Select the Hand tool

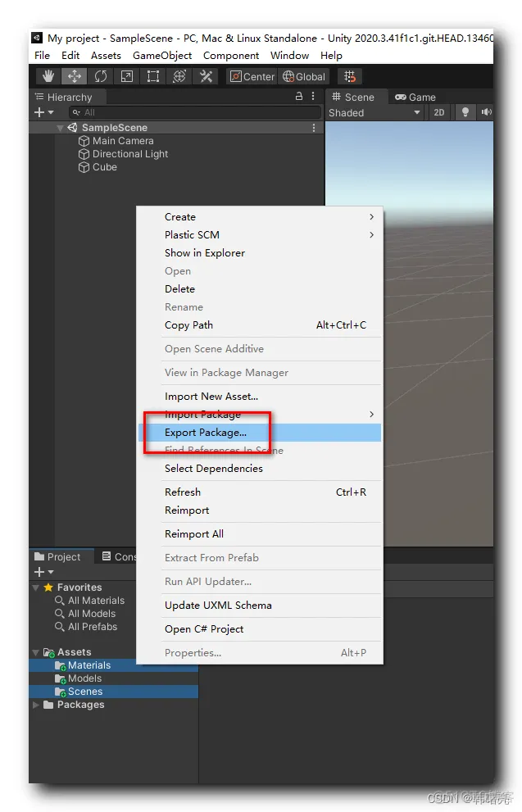[x=48, y=77]
